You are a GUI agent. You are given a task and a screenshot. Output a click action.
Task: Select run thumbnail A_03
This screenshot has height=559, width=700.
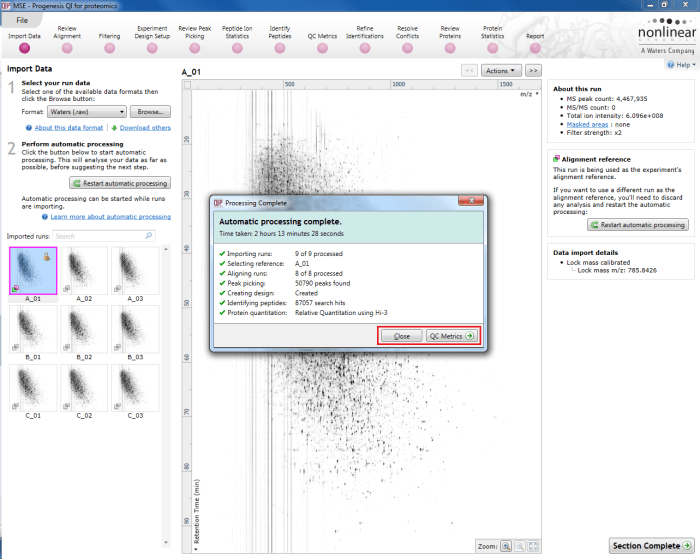click(x=135, y=271)
